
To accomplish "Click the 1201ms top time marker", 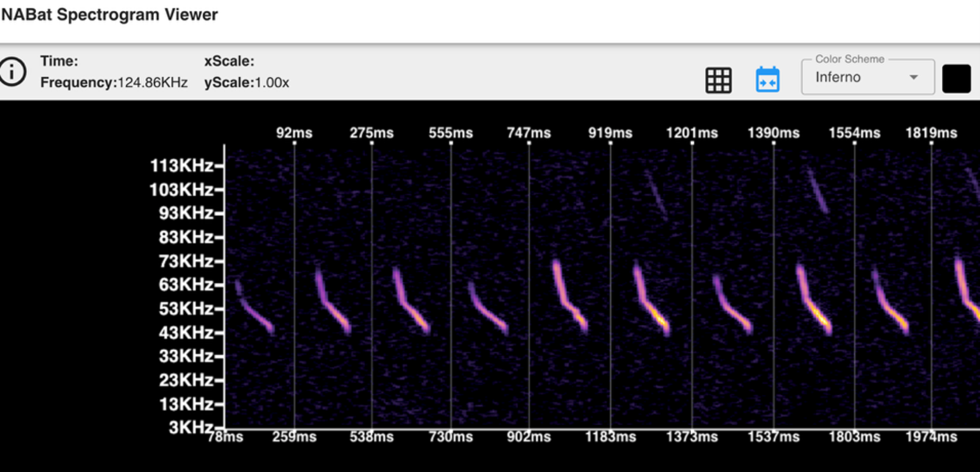I will tap(692, 133).
